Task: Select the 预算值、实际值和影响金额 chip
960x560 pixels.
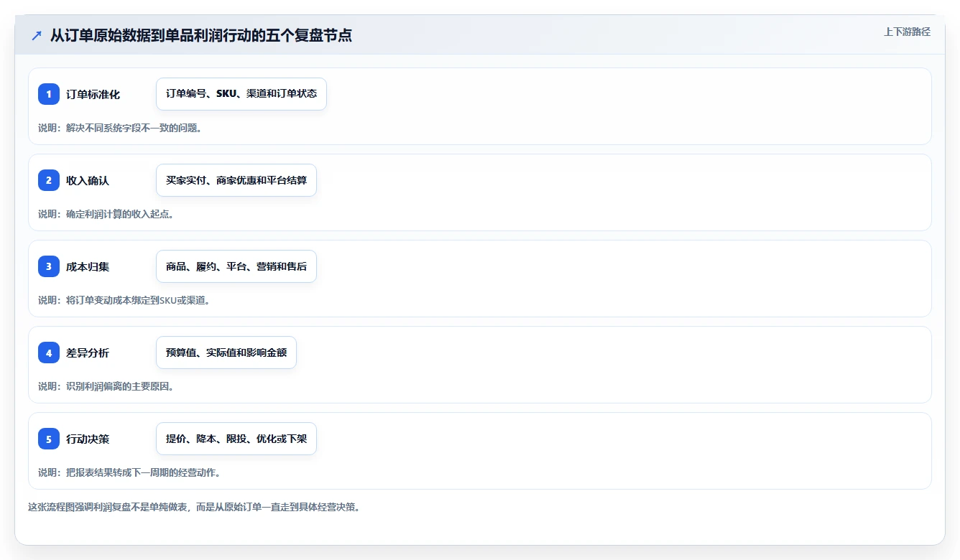Action: pyautogui.click(x=226, y=353)
